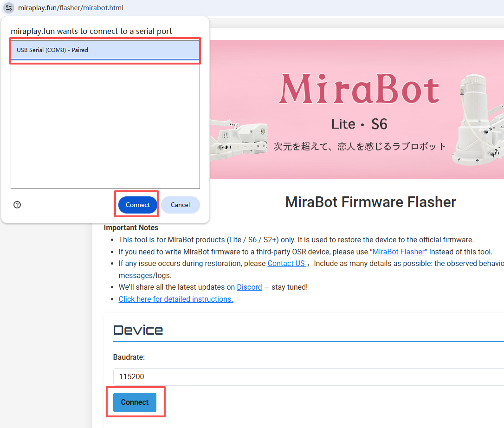Open the Discord link
504x428 pixels.
tap(249, 287)
